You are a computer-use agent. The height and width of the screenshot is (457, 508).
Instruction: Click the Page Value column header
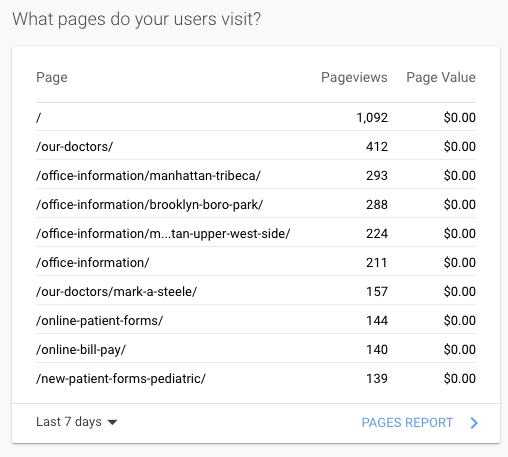441,77
